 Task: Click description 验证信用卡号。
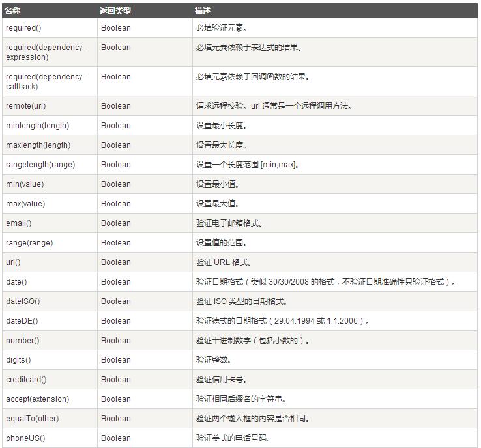[x=222, y=380]
